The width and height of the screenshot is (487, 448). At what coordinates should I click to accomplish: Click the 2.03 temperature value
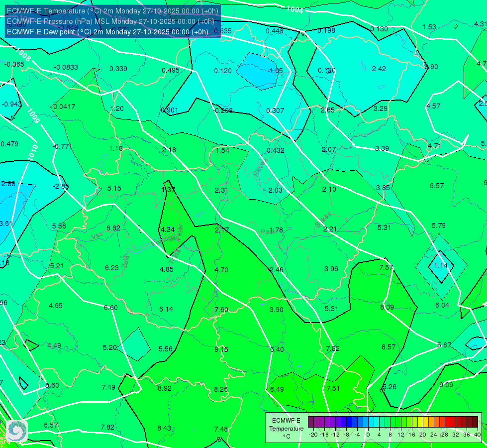(275, 191)
